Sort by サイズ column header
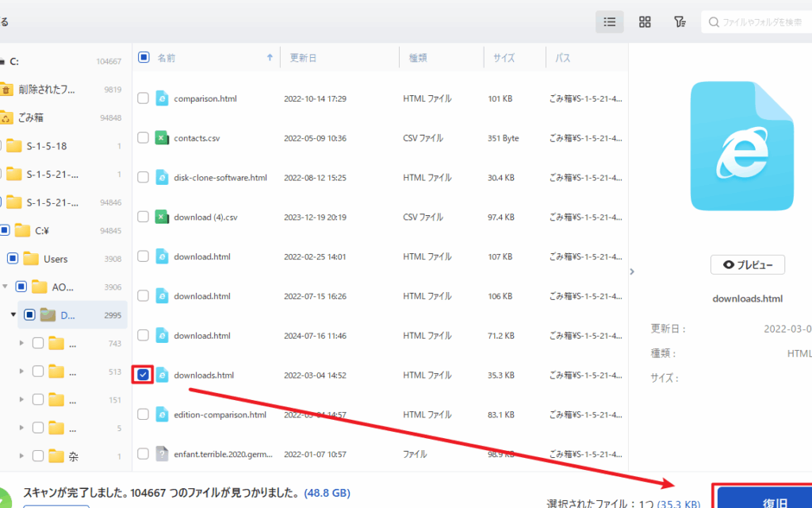The width and height of the screenshot is (812, 508). coord(504,58)
